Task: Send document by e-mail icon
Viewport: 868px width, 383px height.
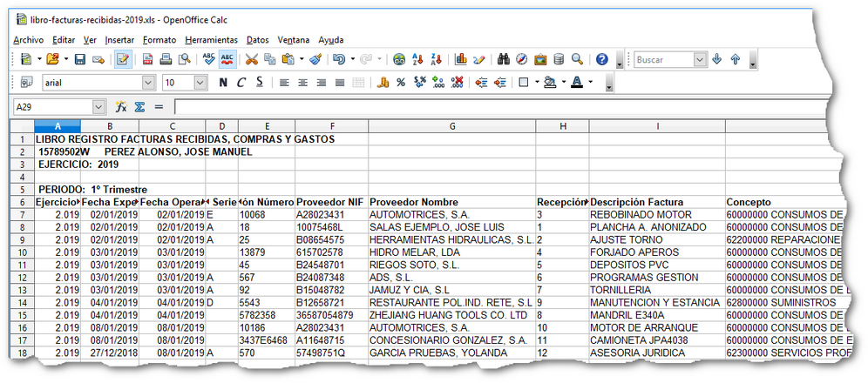Action: tap(98, 59)
